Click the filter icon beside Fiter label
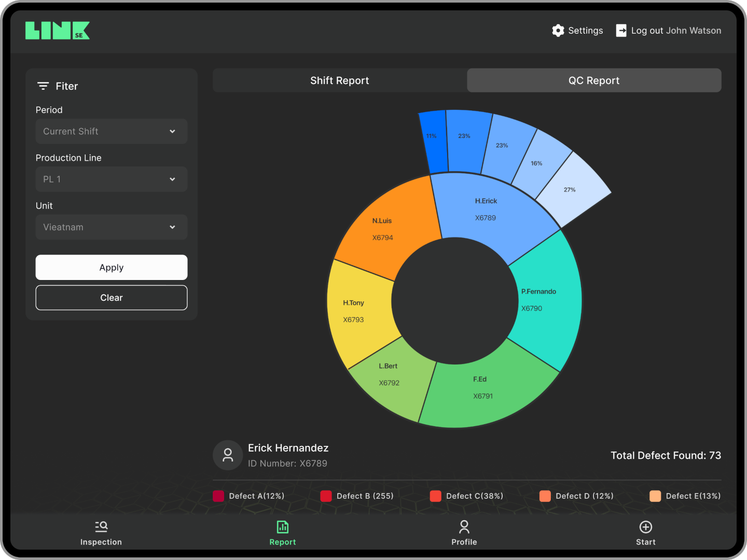This screenshot has width=747, height=560. [43, 86]
